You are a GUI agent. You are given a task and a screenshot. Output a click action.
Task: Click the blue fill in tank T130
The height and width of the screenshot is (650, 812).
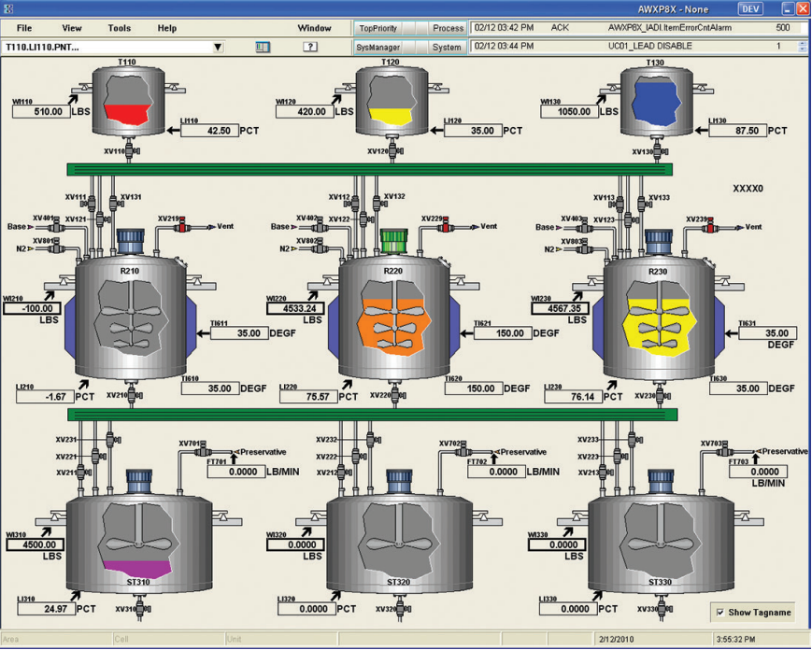(657, 104)
